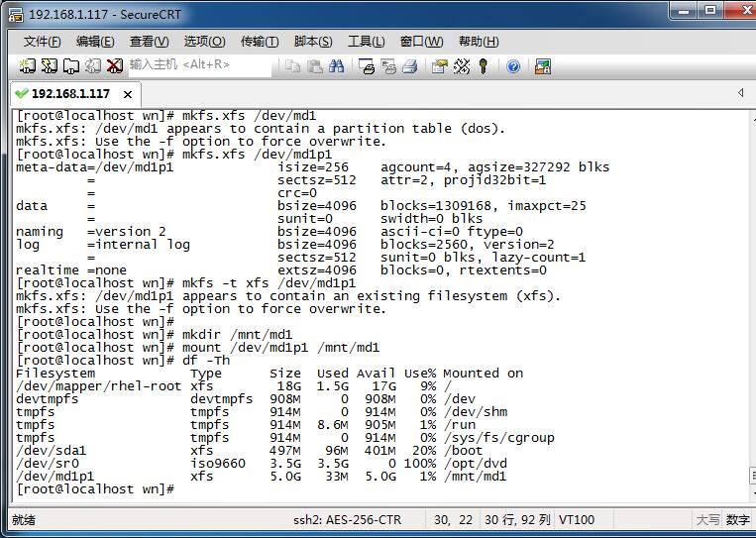Click the 'mount /dev/md1p1 /mnt/md1' command line
This screenshot has height=538, width=756.
[198, 347]
